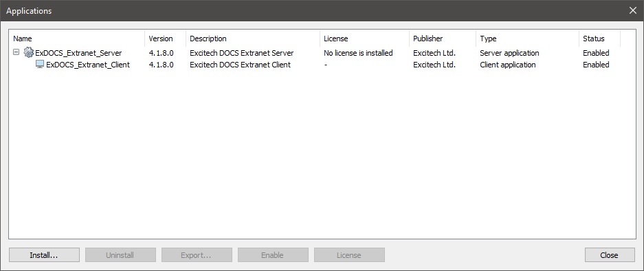Close the dialog with the Close button
The height and width of the screenshot is (271, 644).
610,255
